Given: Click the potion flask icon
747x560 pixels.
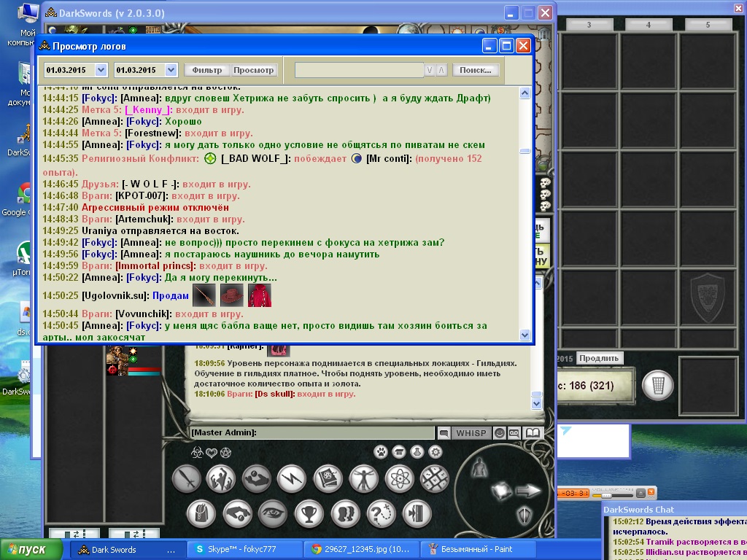Looking at the screenshot, I should 417,452.
